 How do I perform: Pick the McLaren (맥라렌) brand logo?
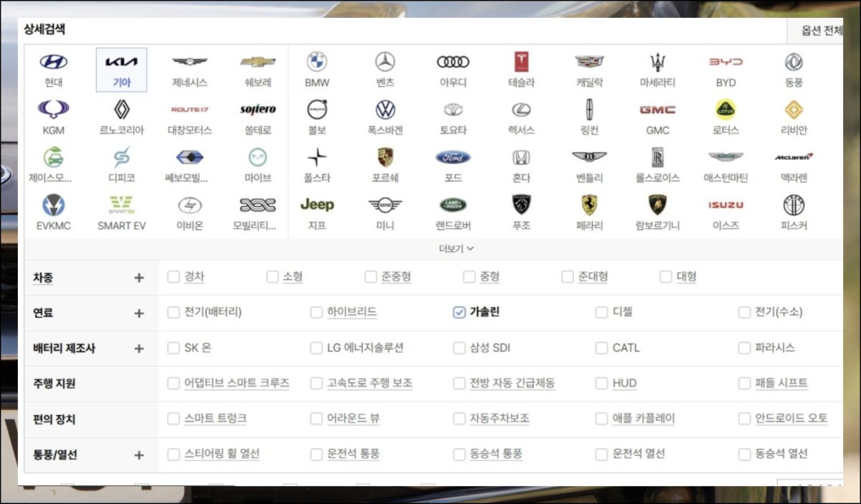pyautogui.click(x=794, y=157)
